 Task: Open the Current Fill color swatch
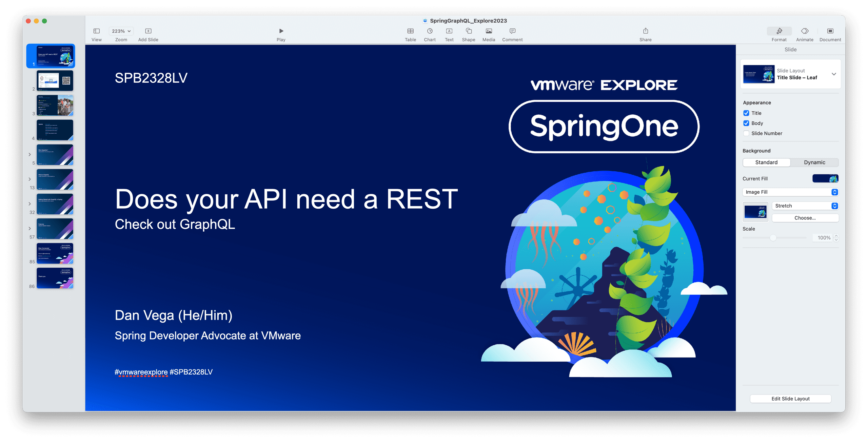pyautogui.click(x=825, y=178)
